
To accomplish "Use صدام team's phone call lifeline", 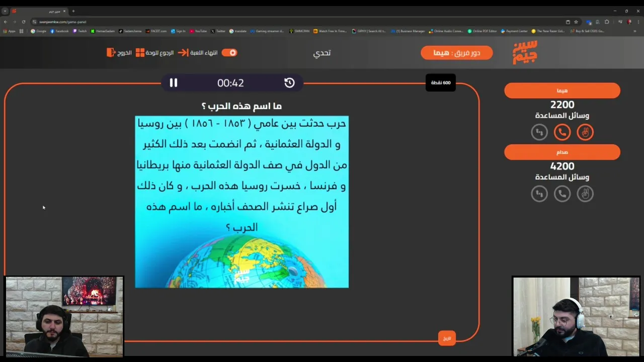I will pos(562,194).
